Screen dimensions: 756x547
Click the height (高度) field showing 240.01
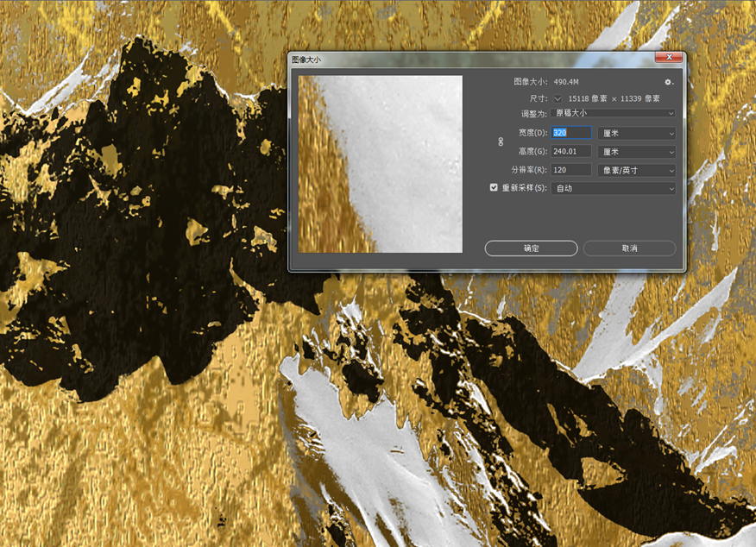(570, 151)
